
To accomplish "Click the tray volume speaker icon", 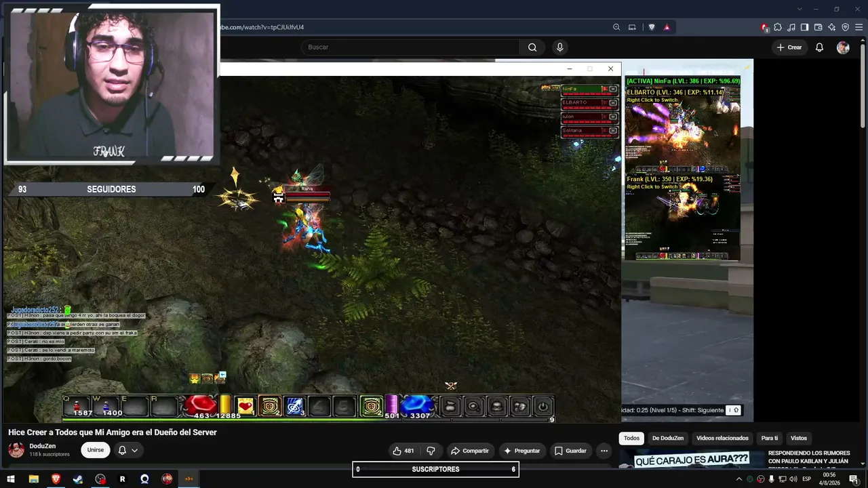I will (x=793, y=479).
